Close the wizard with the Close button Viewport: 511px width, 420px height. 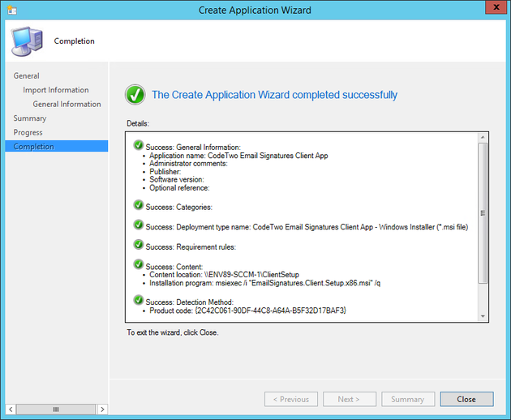[466, 399]
